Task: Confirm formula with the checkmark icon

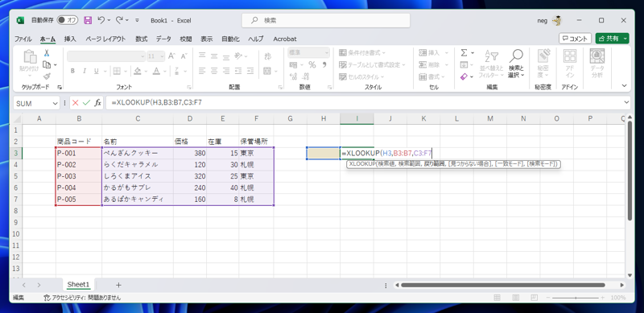Action: click(86, 103)
